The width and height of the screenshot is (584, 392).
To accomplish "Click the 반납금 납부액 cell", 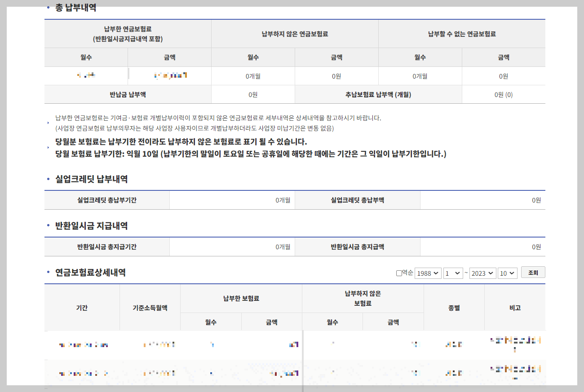I will tap(127, 94).
